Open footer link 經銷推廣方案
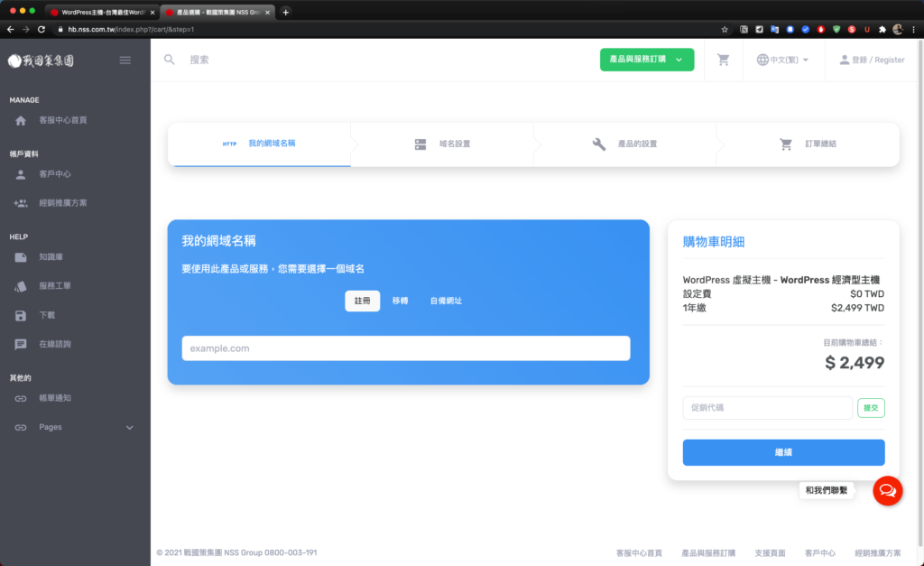924x566 pixels. [x=878, y=553]
